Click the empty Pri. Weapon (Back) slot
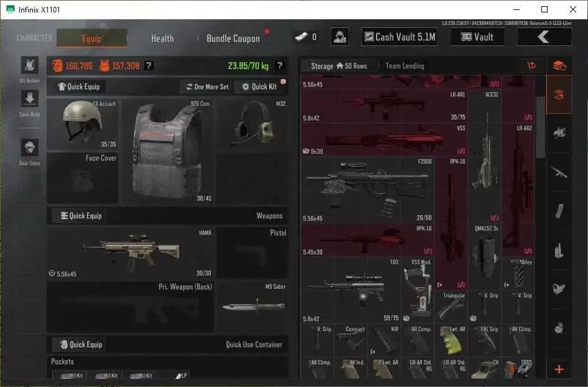The width and height of the screenshot is (588, 387). (131, 307)
